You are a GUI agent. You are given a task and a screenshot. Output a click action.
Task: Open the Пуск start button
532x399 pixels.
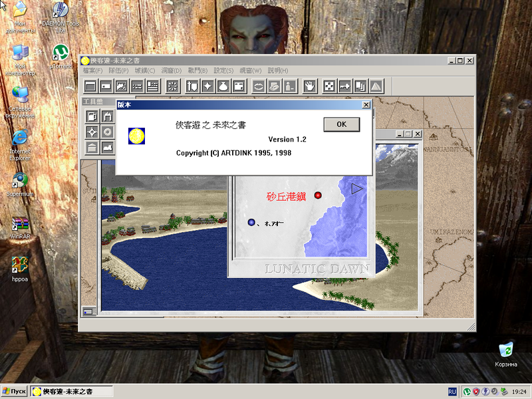point(14,392)
